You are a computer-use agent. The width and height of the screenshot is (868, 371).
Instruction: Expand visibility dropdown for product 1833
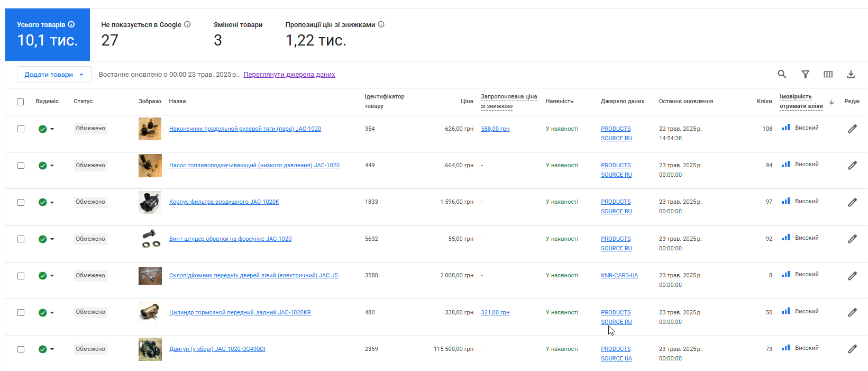pos(52,202)
